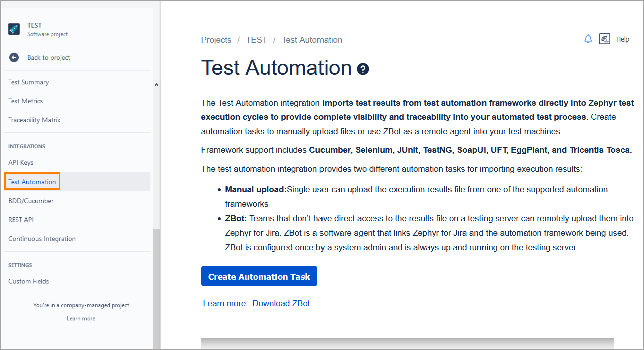The image size is (644, 350).
Task: Click the Help link in the top bar
Action: pos(622,39)
